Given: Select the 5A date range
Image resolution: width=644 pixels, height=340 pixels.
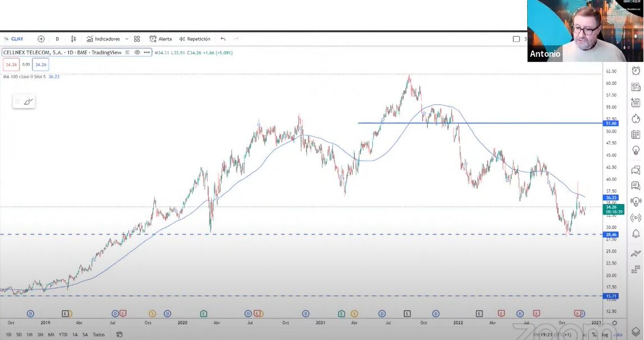Looking at the screenshot, I should click(85, 334).
